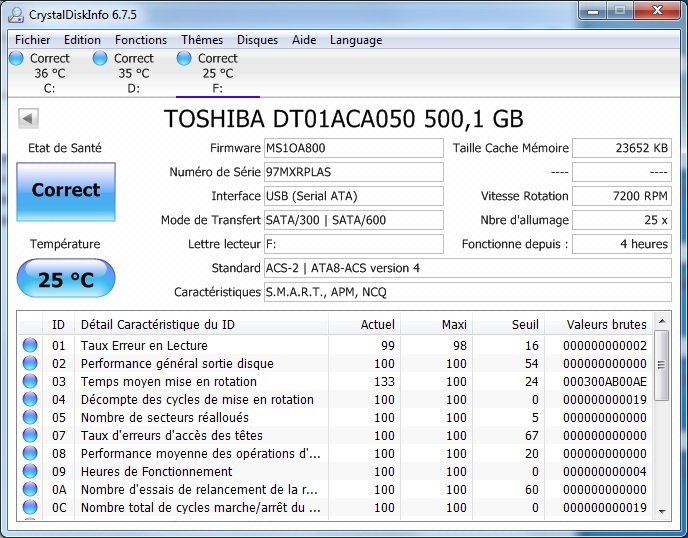This screenshot has width=688, height=538.
Task: Click the cache size field 23652 KB
Action: point(622,148)
